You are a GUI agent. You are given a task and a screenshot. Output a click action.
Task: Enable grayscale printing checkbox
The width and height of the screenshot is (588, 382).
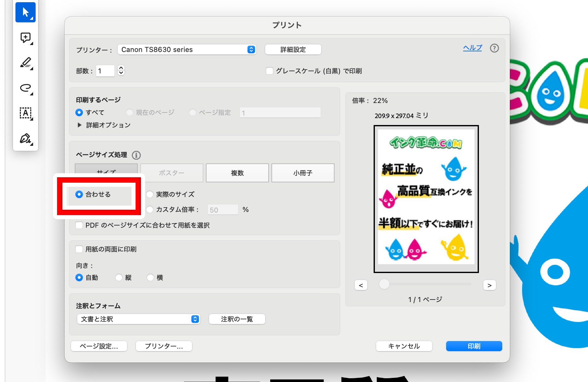[270, 71]
